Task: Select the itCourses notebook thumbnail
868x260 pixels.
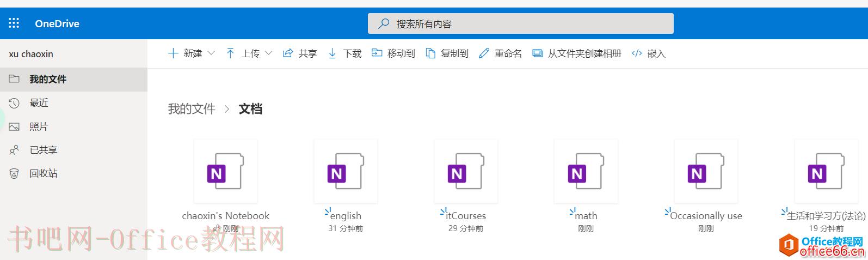Action: (466, 171)
